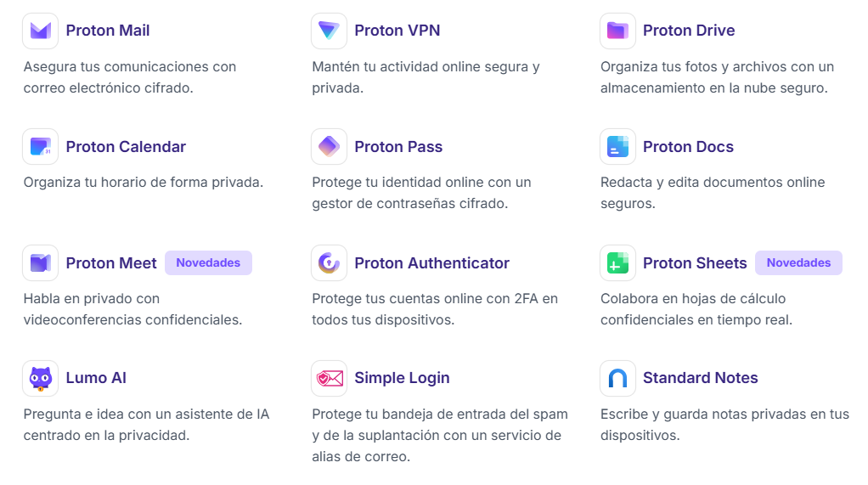868x485 pixels.
Task: Click the Novedades badge beside Proton Meet
Action: click(208, 263)
